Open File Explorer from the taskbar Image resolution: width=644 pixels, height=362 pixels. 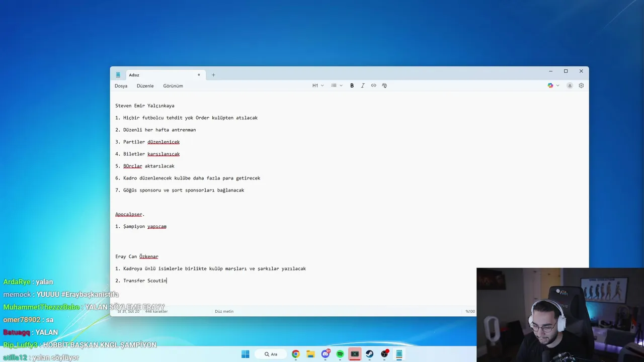tap(310, 354)
